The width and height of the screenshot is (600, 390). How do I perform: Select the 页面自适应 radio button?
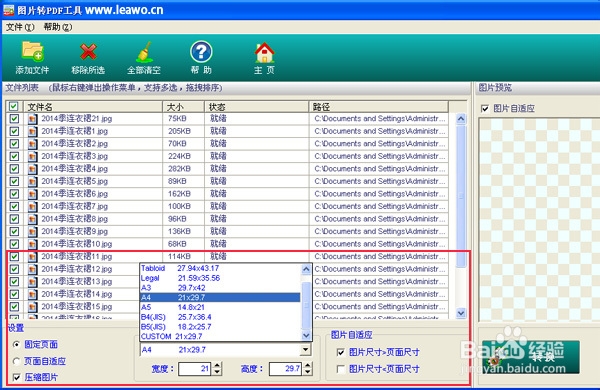tap(16, 361)
